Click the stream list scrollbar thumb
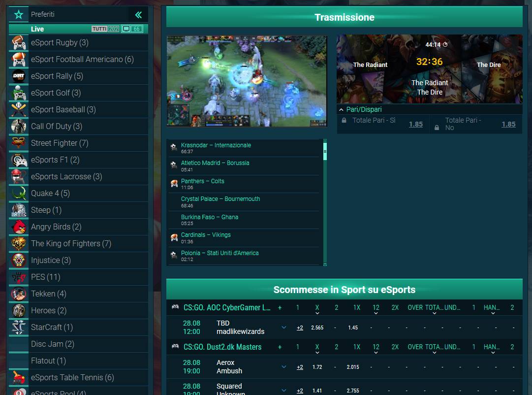Image resolution: width=532 pixels, height=395 pixels. (325, 151)
